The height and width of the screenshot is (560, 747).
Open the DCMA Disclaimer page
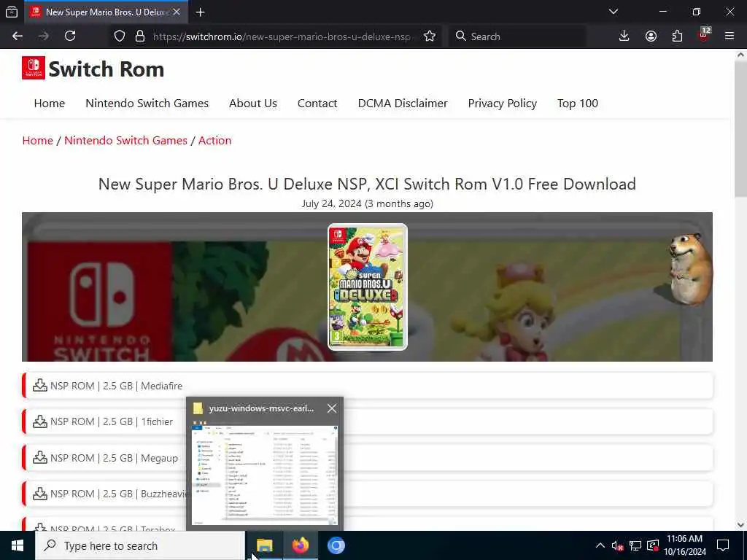click(403, 104)
